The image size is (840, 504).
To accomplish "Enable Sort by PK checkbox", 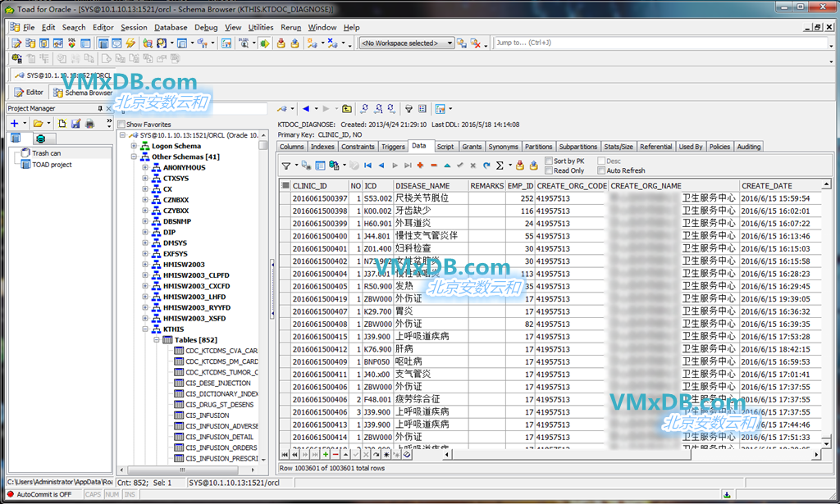I will [x=549, y=161].
